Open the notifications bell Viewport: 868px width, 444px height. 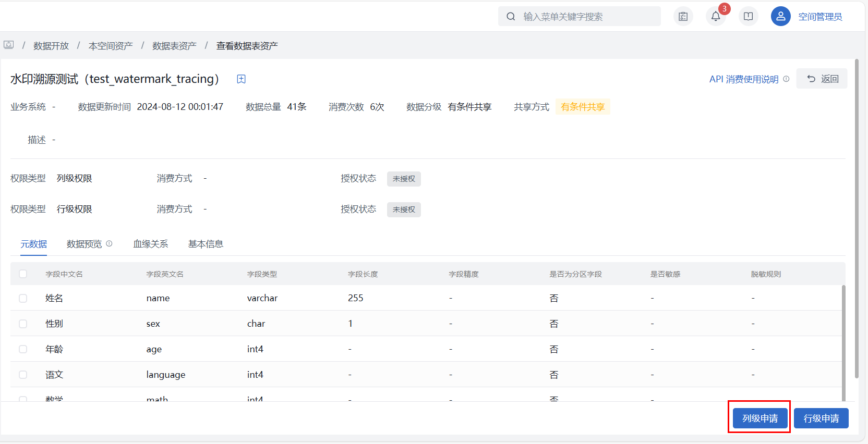(716, 17)
